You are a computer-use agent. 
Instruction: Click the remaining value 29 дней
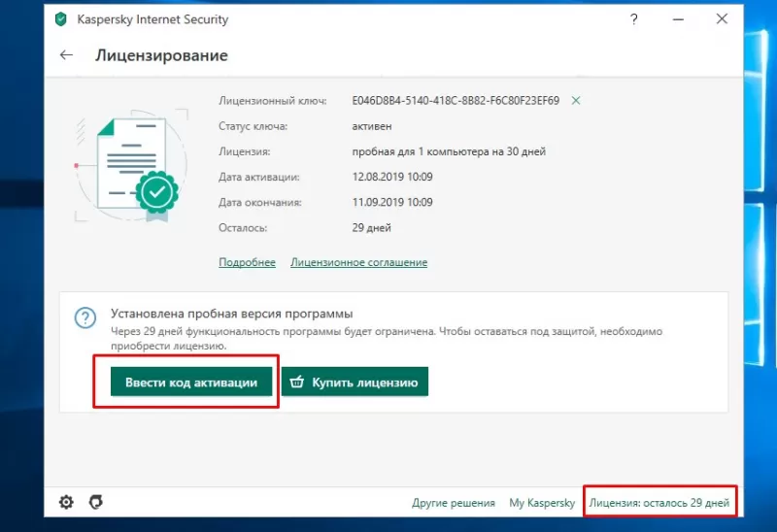tap(372, 228)
